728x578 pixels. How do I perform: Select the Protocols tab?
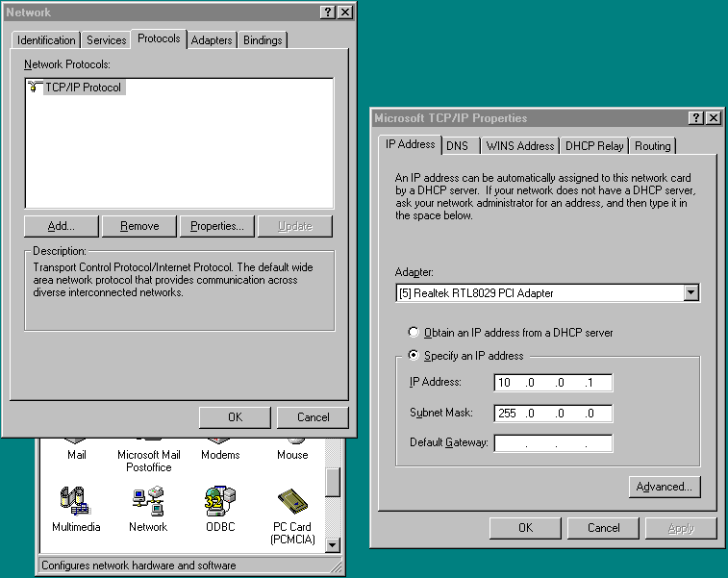tap(159, 38)
